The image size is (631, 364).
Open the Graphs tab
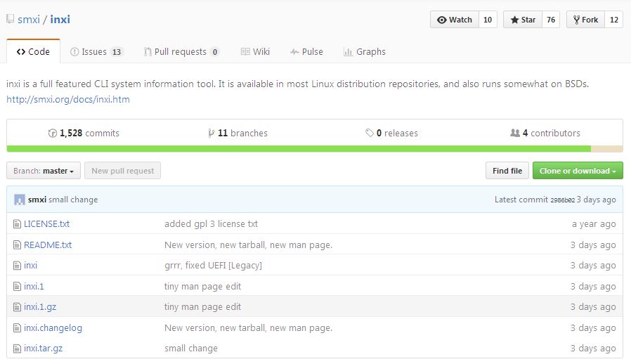365,51
